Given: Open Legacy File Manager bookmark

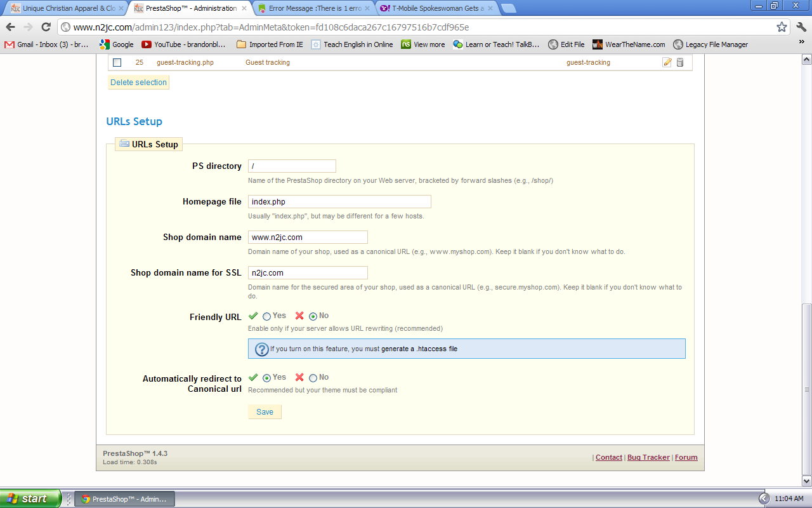Looking at the screenshot, I should click(710, 44).
